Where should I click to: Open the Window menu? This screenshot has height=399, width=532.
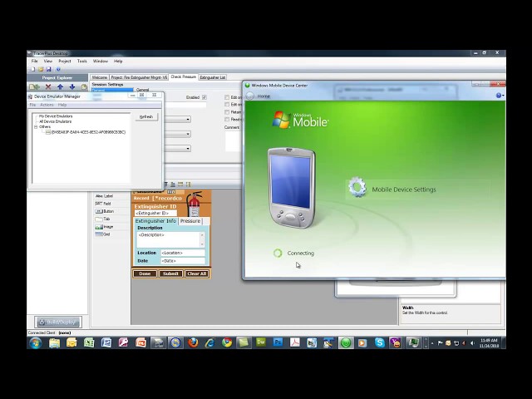click(x=101, y=61)
